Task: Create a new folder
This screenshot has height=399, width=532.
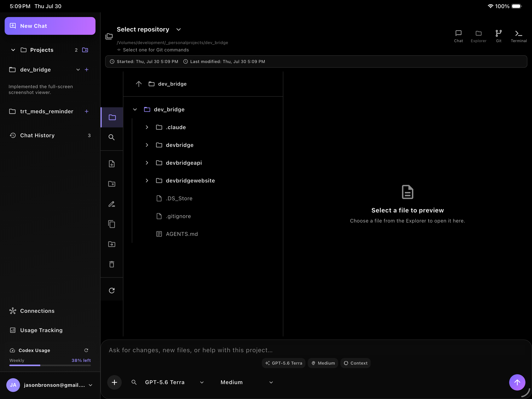Action: click(112, 184)
